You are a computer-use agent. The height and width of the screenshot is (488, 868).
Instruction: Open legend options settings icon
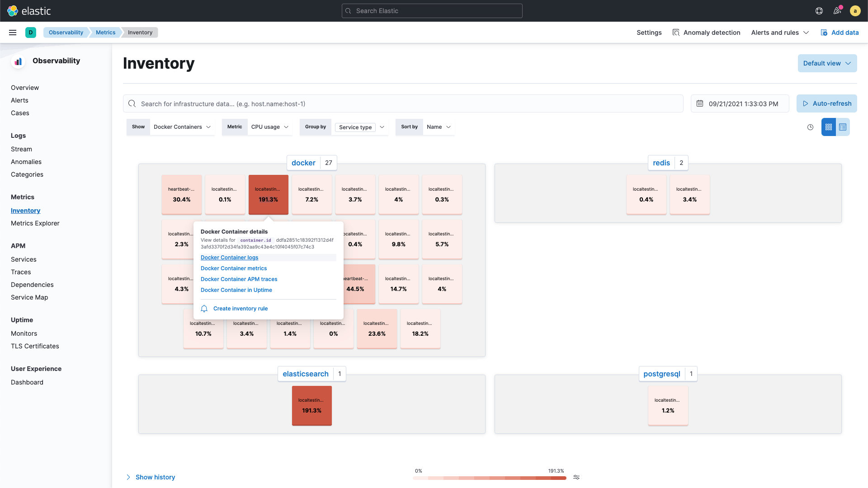(576, 477)
